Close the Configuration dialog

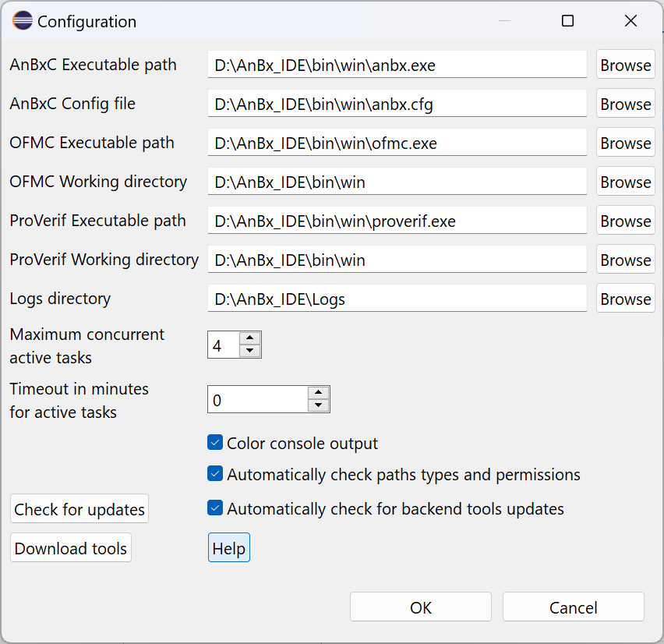[x=631, y=22]
